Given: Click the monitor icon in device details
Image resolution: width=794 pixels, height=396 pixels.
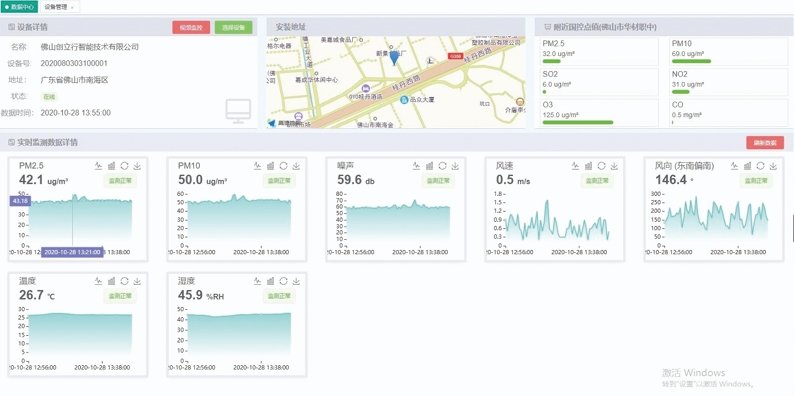Looking at the screenshot, I should click(238, 111).
